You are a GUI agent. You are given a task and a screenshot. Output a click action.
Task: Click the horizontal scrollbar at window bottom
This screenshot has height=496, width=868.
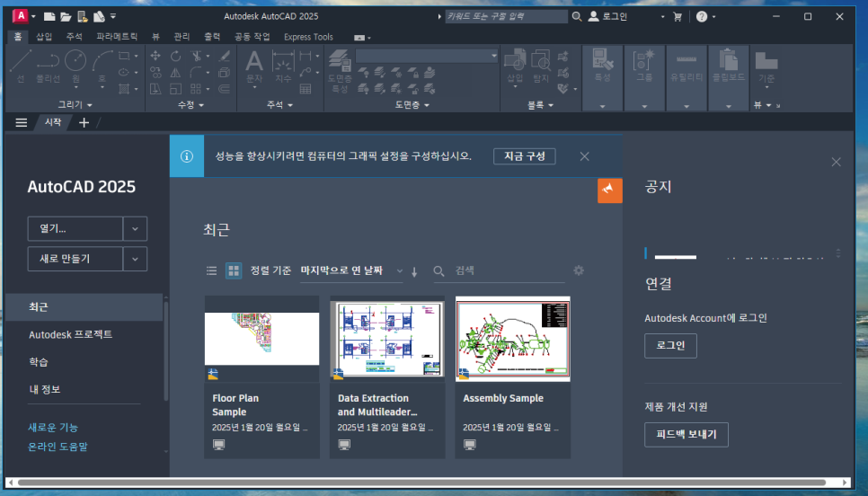(x=421, y=483)
